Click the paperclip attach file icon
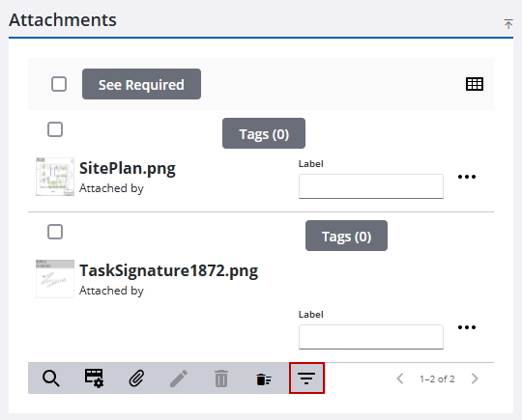Image resolution: width=522 pixels, height=420 pixels. pyautogui.click(x=136, y=378)
